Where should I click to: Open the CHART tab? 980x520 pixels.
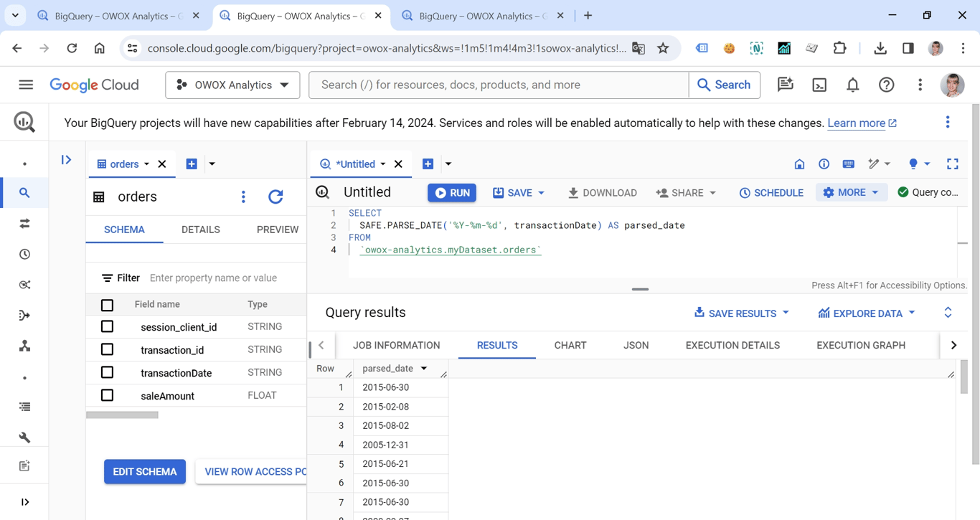tap(570, 346)
